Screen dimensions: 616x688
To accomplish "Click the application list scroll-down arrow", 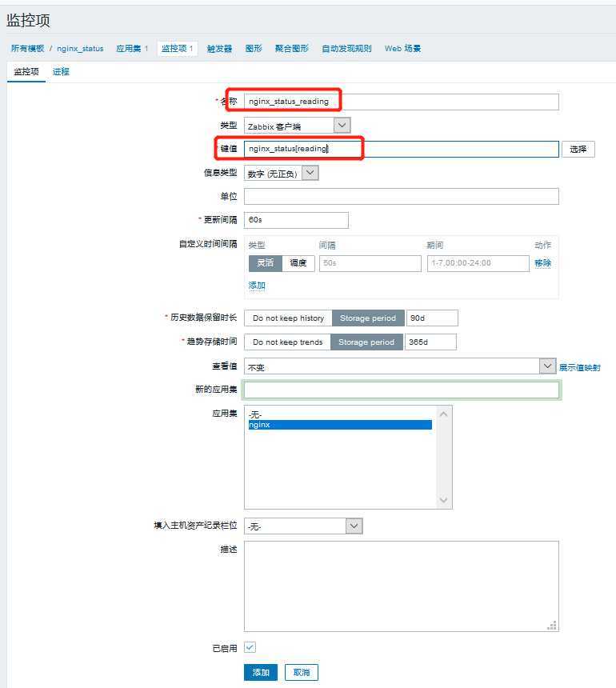I will (x=443, y=500).
